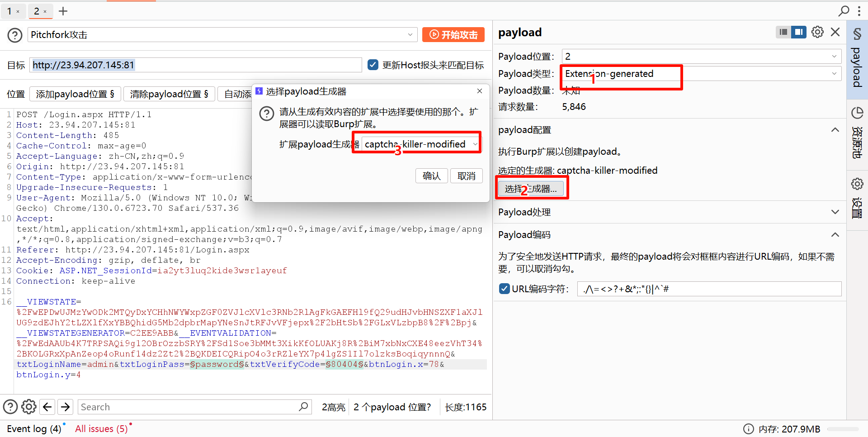
Task: Click the forward arrow in editor footer
Action: [x=66, y=407]
